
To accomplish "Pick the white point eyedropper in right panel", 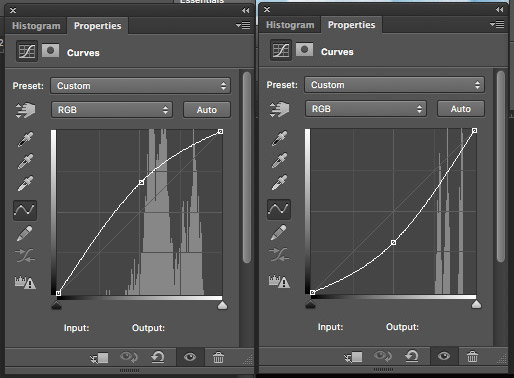I will click(x=279, y=182).
